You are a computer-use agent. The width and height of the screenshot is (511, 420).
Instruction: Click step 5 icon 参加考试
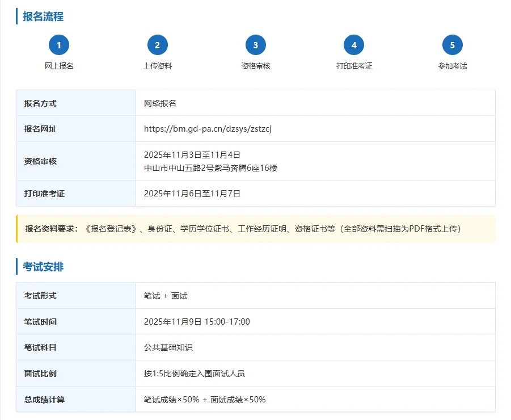click(x=453, y=45)
